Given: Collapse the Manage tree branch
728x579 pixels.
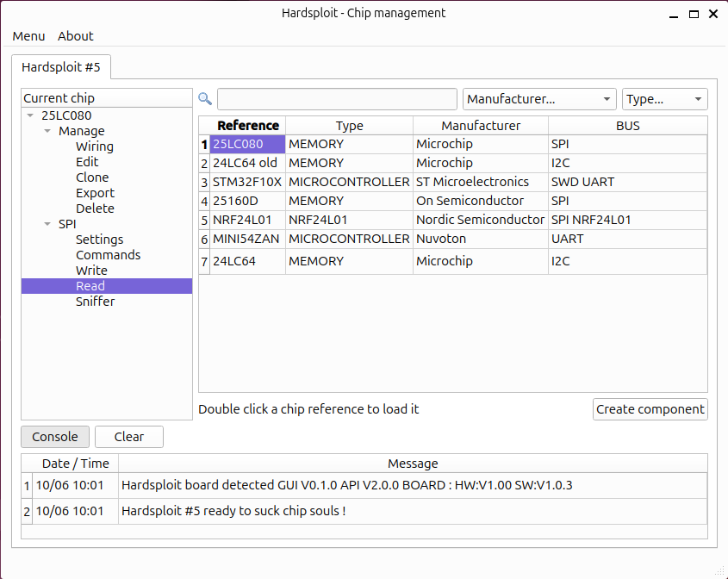Looking at the screenshot, I should [x=48, y=130].
